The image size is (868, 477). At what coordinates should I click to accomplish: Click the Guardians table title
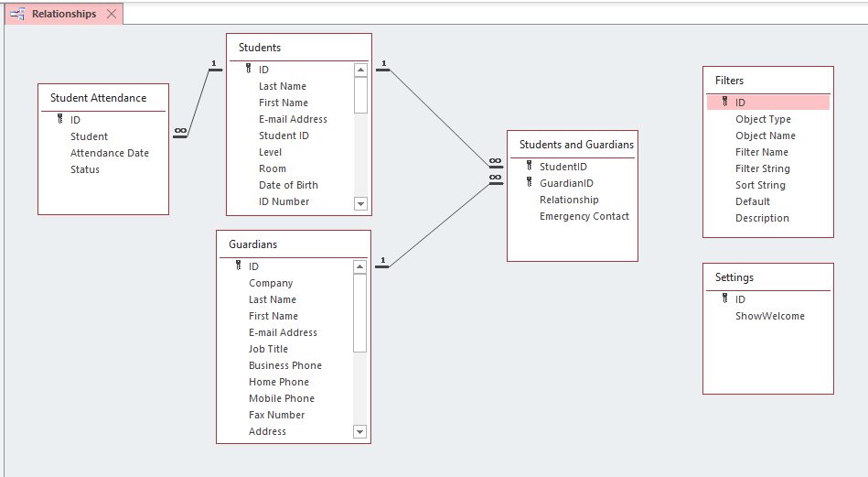coord(253,244)
